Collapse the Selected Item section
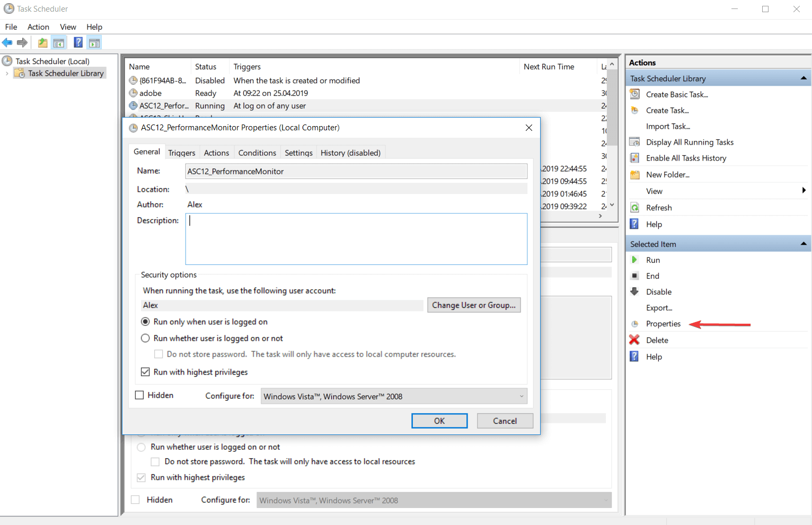Screen dimensions: 812x525 [x=804, y=244]
